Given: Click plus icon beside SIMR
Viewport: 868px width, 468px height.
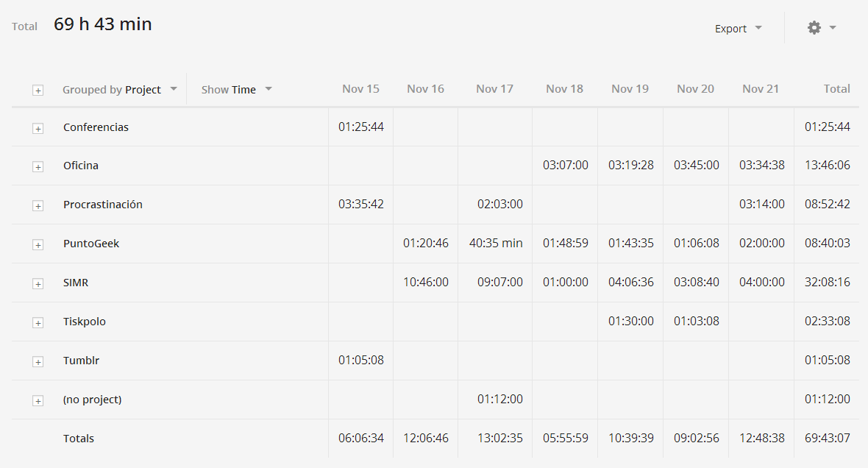Looking at the screenshot, I should [x=38, y=284].
